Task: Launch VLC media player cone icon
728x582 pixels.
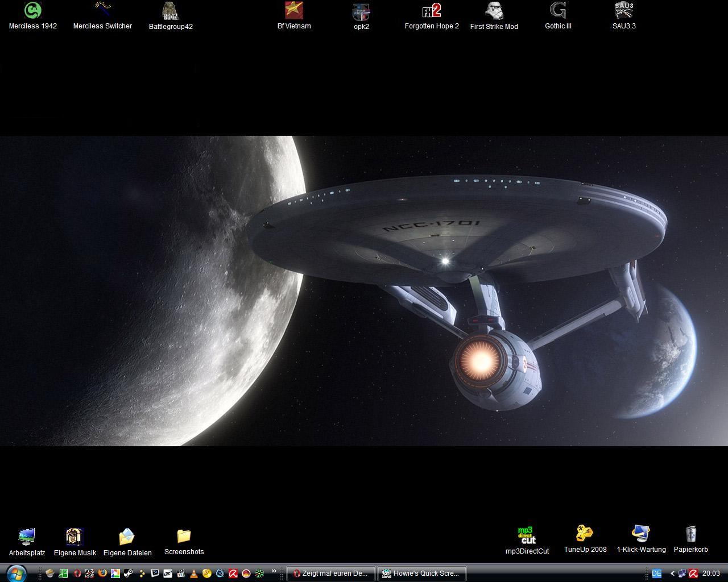Action: [x=194, y=573]
